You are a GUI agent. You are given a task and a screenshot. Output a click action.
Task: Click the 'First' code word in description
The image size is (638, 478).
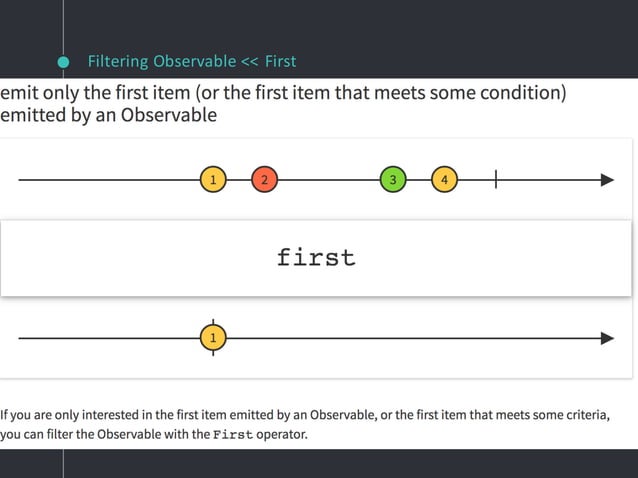click(x=233, y=434)
